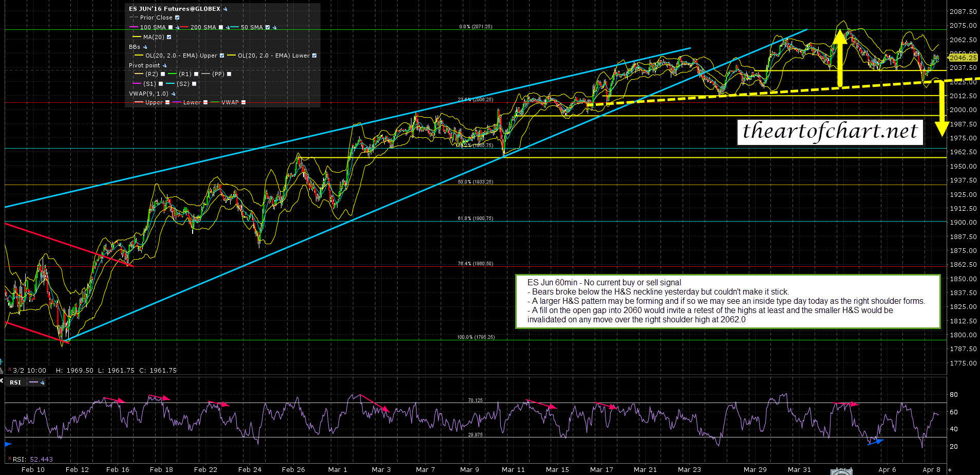
Task: Click the 2046.25 current price tag
Action: [x=963, y=58]
